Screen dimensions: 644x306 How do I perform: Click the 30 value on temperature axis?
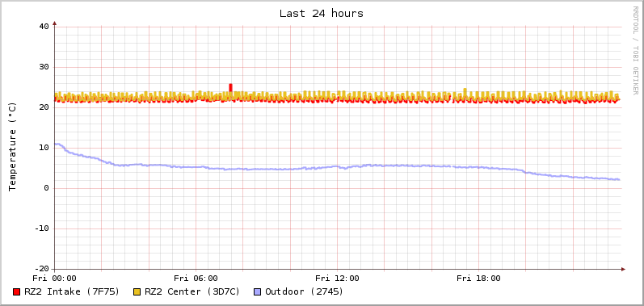[x=44, y=67]
